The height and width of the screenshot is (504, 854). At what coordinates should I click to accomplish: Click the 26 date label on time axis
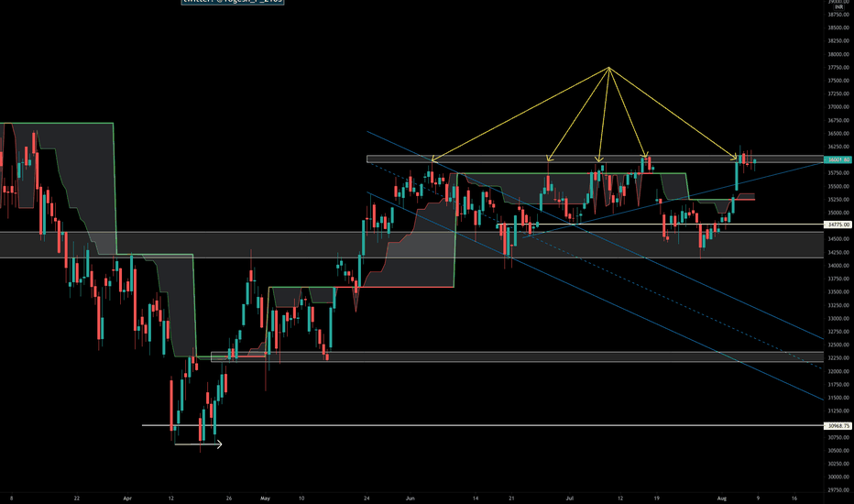coord(229,498)
